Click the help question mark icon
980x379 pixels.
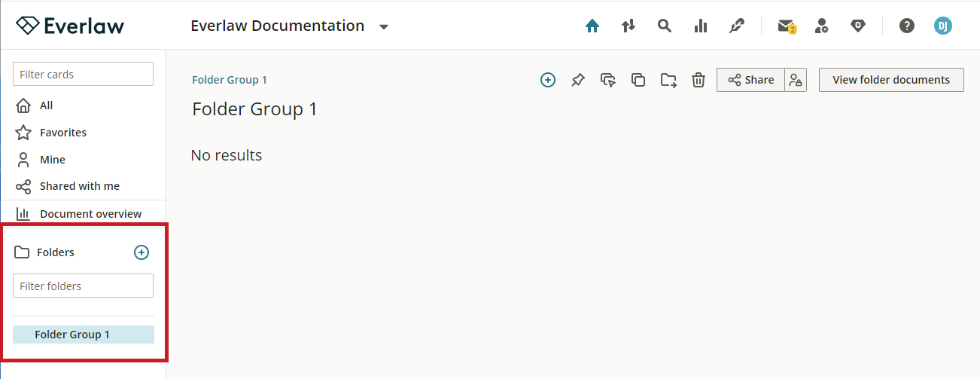[x=907, y=26]
